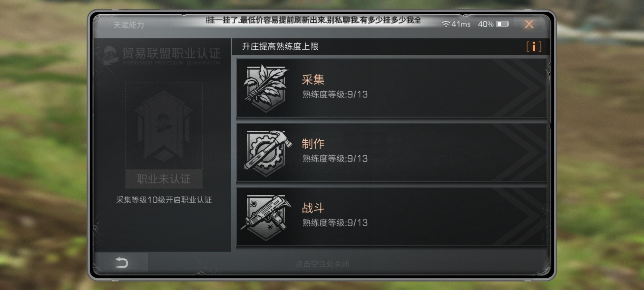This screenshot has width=644, height=290.
Task: Click the profession certification badge thumbnail
Action: tap(164, 126)
